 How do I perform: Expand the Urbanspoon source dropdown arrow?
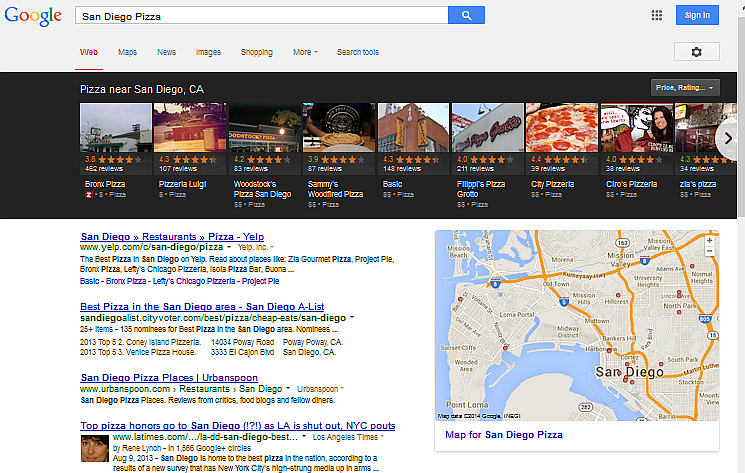coord(342,389)
